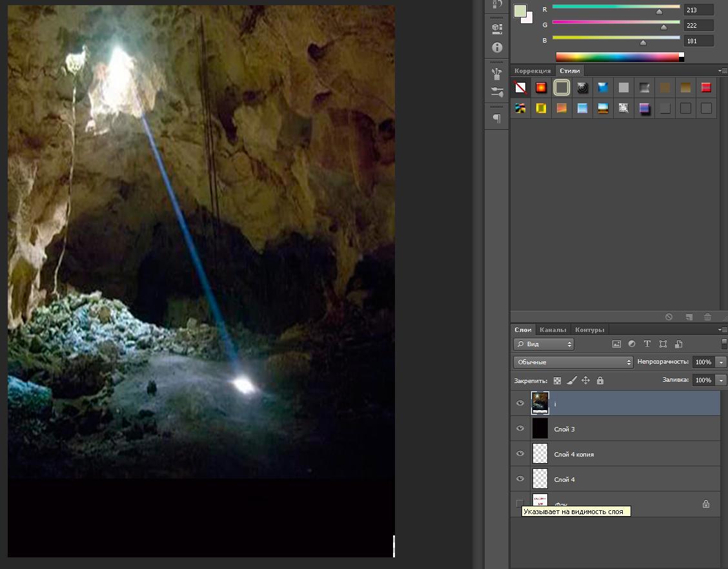Click the type layer filter icon
This screenshot has height=569, width=728.
point(647,344)
